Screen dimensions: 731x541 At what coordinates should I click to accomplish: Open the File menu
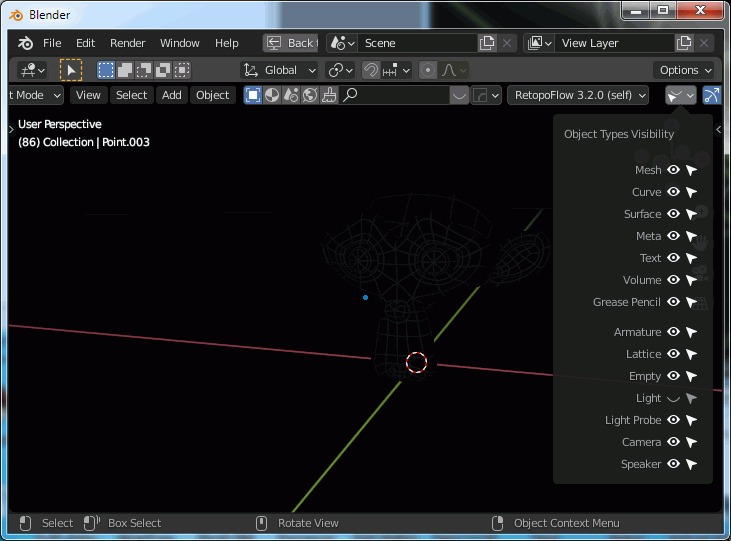pyautogui.click(x=52, y=43)
